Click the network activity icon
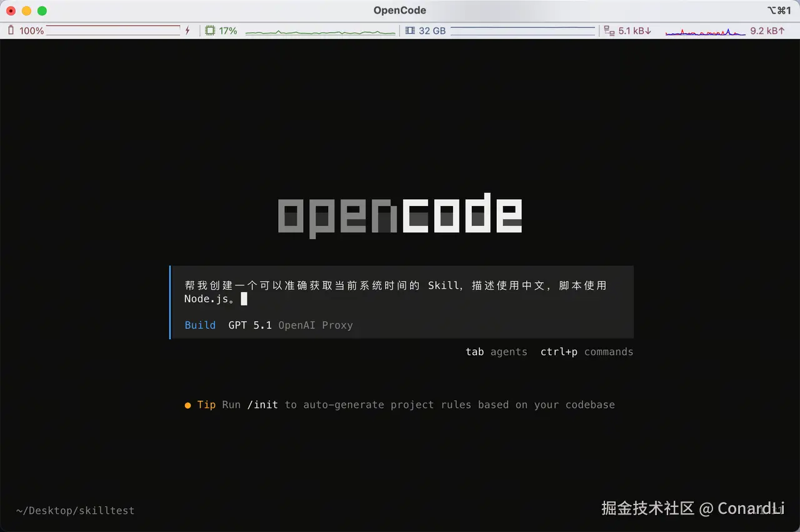Viewport: 800px width, 532px height. [x=609, y=30]
